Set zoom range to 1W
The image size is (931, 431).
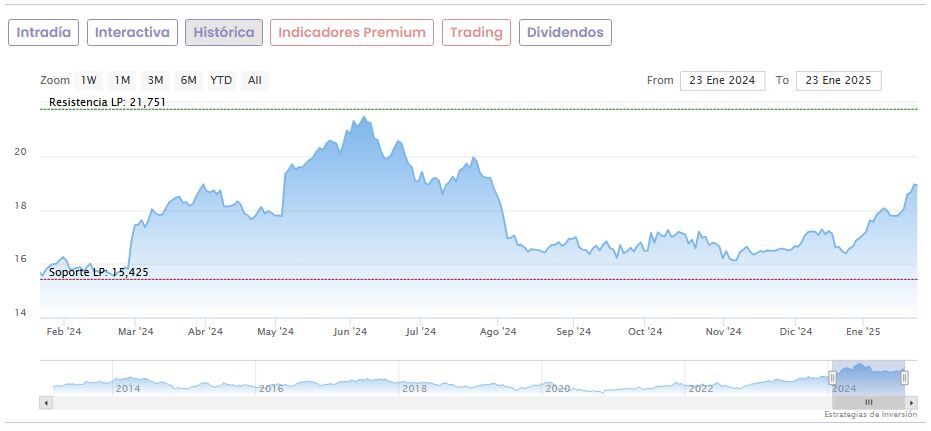(89, 80)
